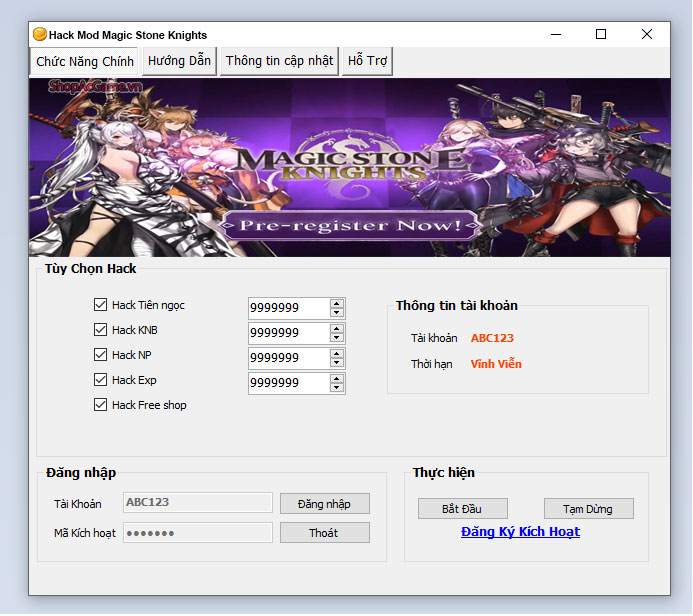The width and height of the screenshot is (693, 616).
Task: Increase the Hack Exp value with up arrow
Action: (x=337, y=379)
